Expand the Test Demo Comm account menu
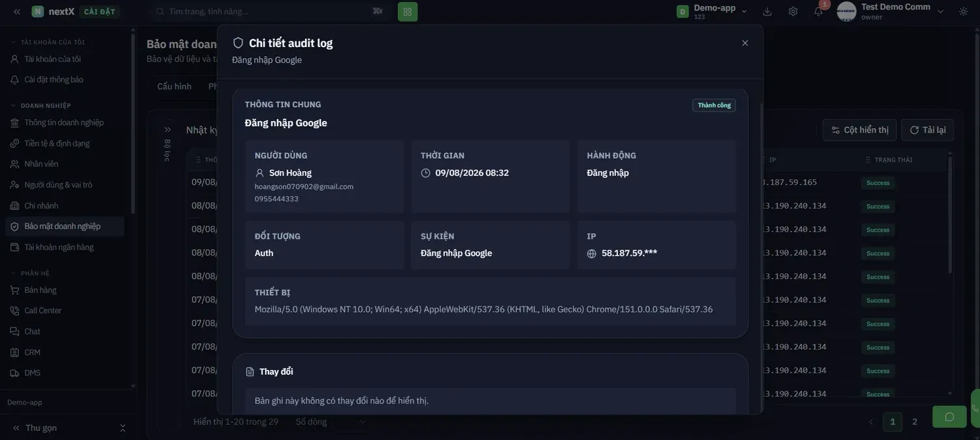The image size is (980, 440). point(940,11)
